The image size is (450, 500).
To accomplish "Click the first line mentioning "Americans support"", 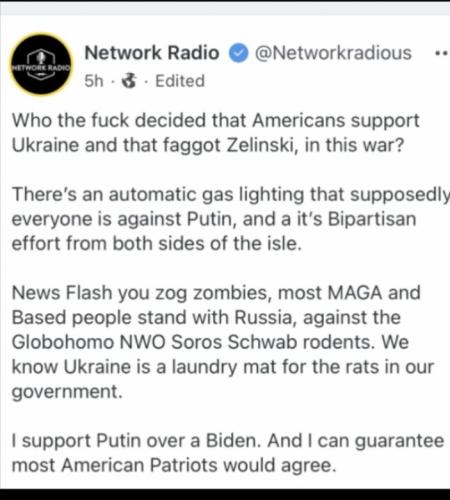I will [x=216, y=120].
